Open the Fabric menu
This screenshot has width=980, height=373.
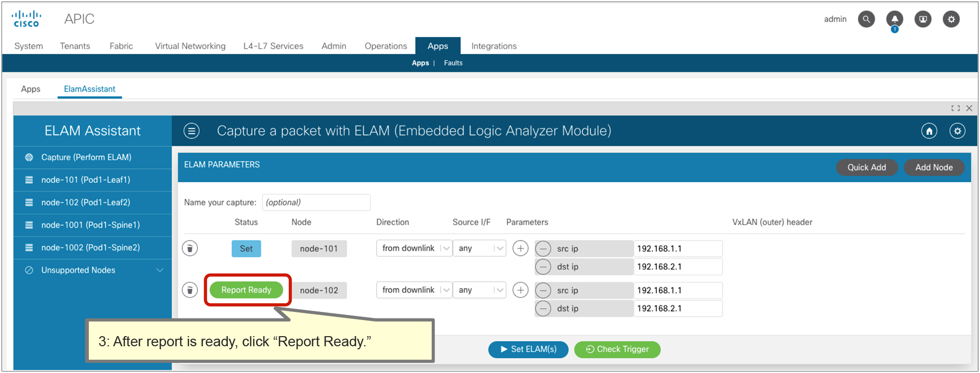click(x=121, y=46)
